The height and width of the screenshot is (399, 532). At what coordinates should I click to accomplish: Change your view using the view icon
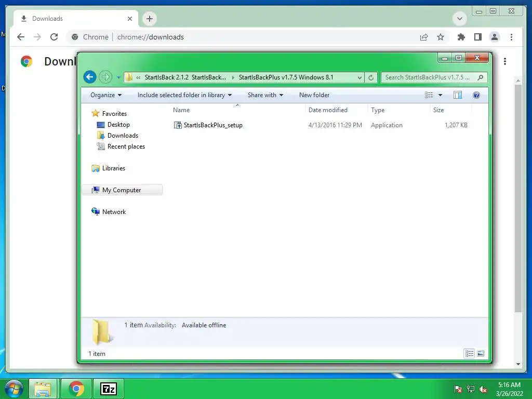coord(429,95)
